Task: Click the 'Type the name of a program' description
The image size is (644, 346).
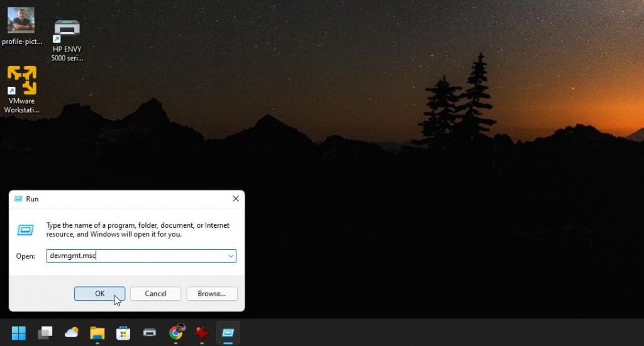Action: (138, 230)
